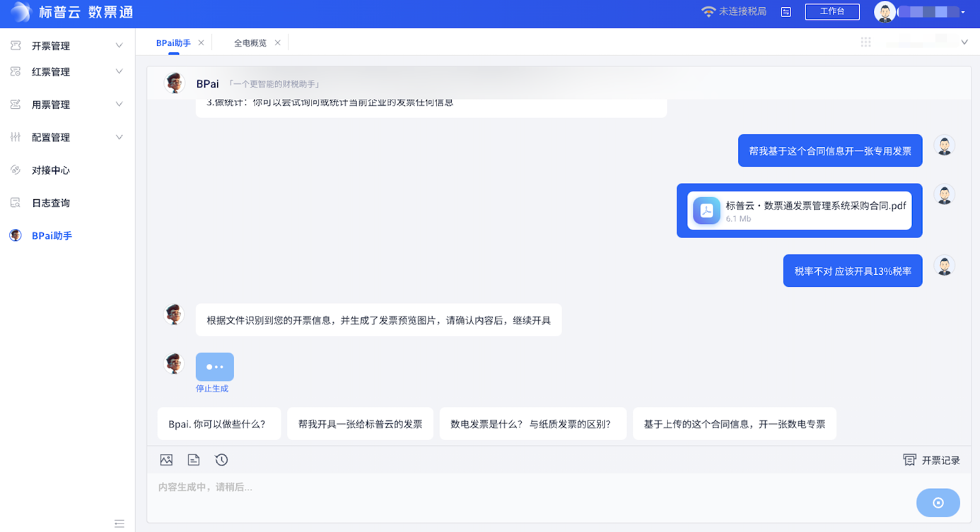The height and width of the screenshot is (532, 980).
Task: Click the 工作台 button
Action: click(x=832, y=12)
